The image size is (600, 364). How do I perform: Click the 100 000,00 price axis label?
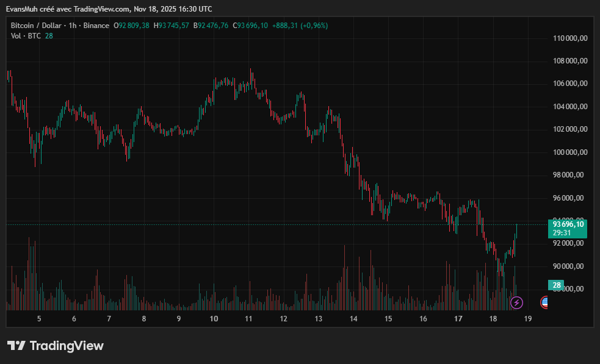pos(570,152)
